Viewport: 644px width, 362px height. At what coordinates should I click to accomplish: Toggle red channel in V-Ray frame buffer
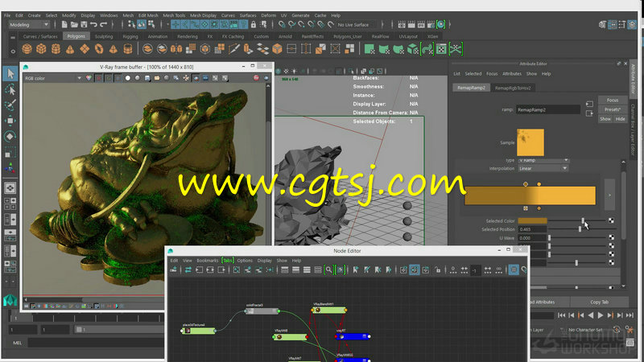(x=98, y=78)
